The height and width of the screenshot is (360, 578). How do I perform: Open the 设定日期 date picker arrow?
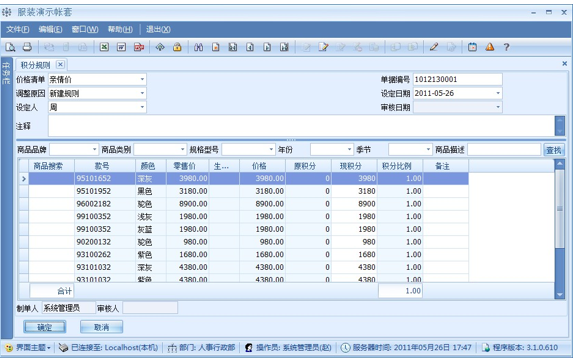coord(498,93)
